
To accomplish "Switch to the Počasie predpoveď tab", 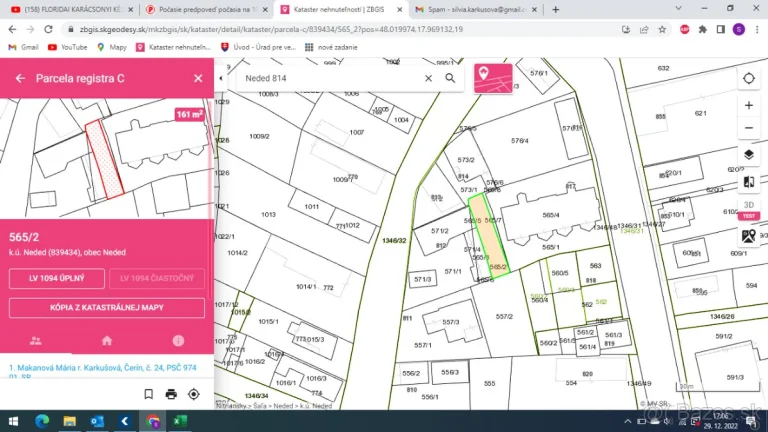I will pos(206,9).
